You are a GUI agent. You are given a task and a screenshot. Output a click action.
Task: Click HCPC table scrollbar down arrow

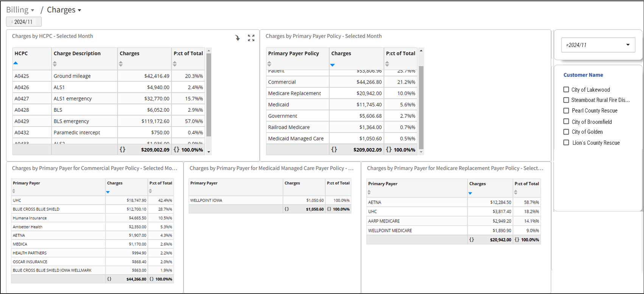click(209, 152)
